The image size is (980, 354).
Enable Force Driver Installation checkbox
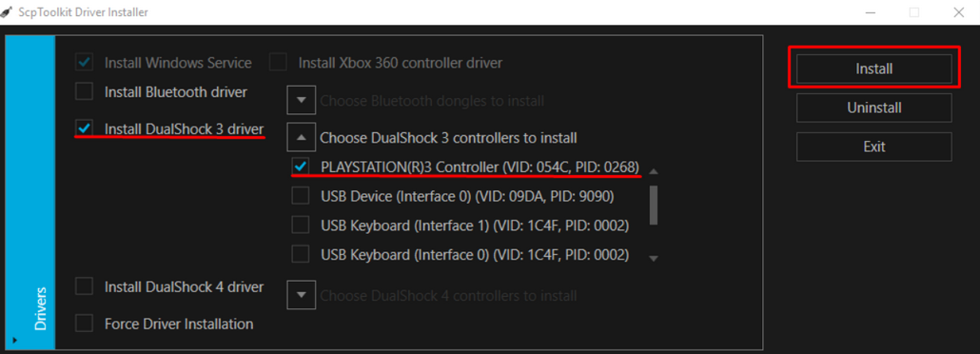click(x=84, y=324)
